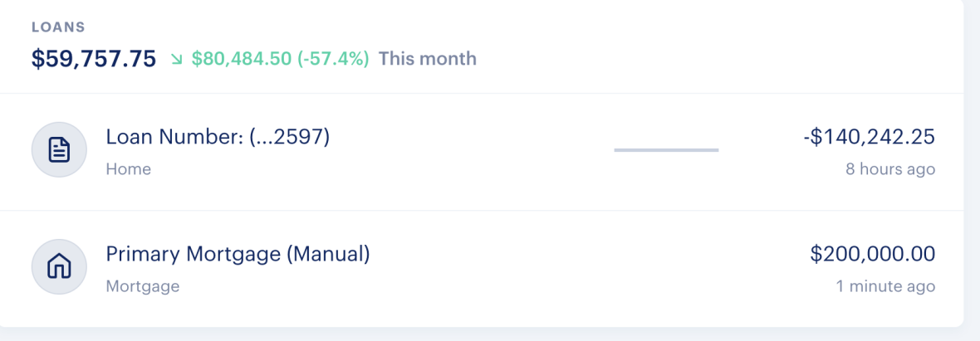The image size is (980, 341).
Task: Click the document icon for Loan Number 2597
Action: point(59,150)
